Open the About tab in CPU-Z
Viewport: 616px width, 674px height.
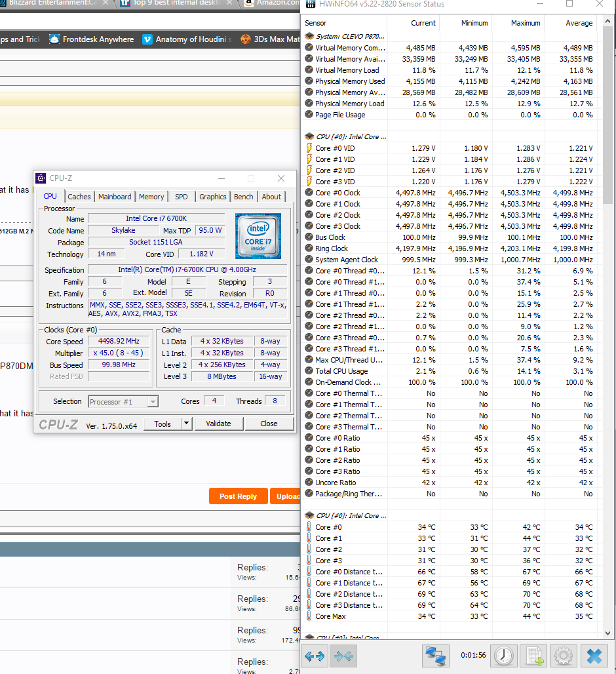coord(271,197)
